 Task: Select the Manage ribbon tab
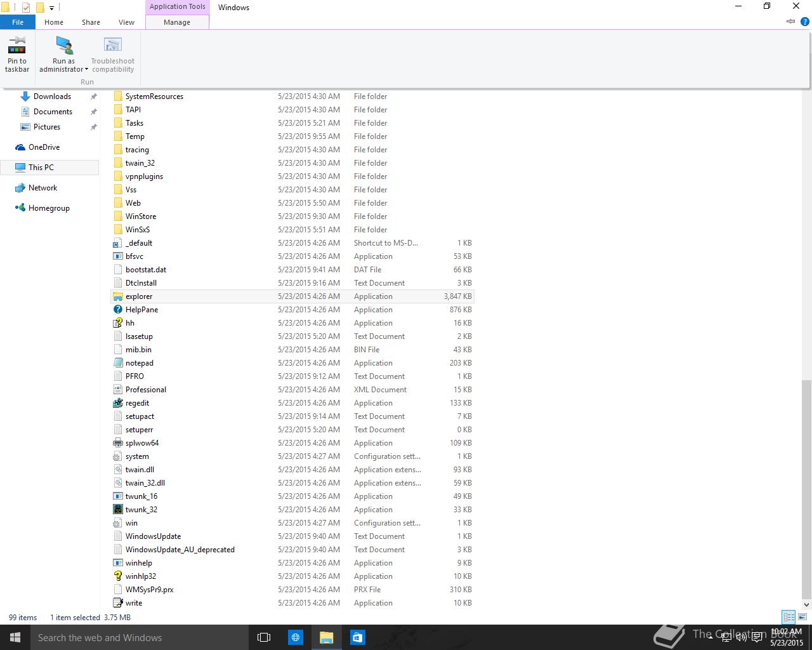click(177, 22)
